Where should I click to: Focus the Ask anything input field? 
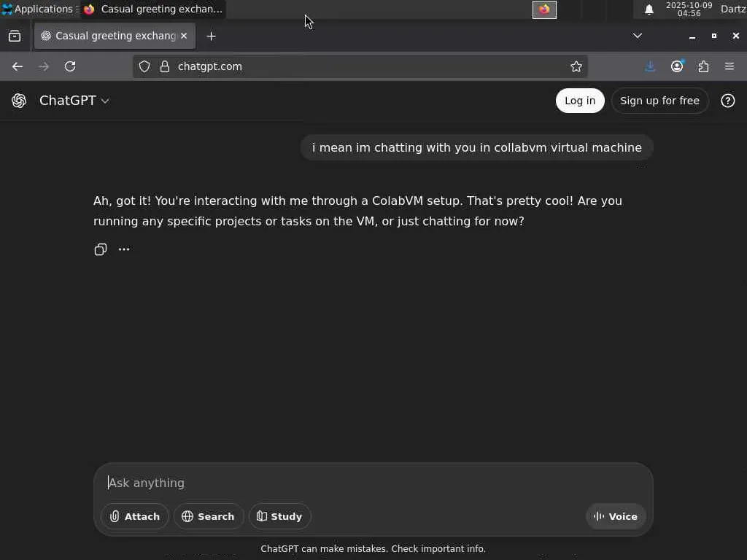pos(373,483)
